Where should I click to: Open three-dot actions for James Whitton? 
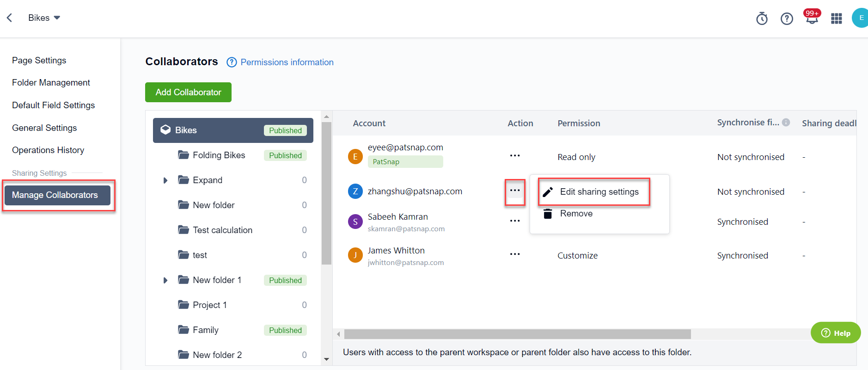pos(515,254)
